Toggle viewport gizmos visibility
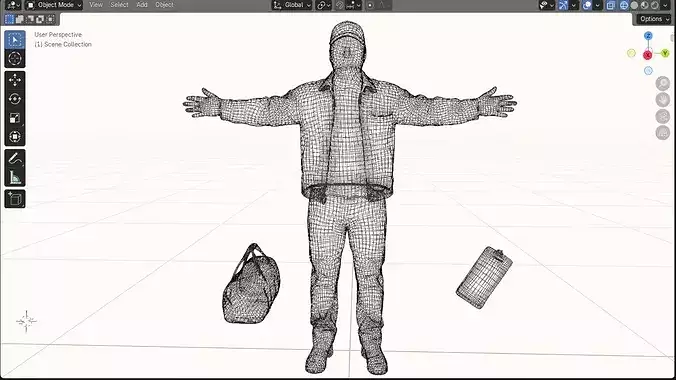This screenshot has height=380, width=676. point(563,5)
